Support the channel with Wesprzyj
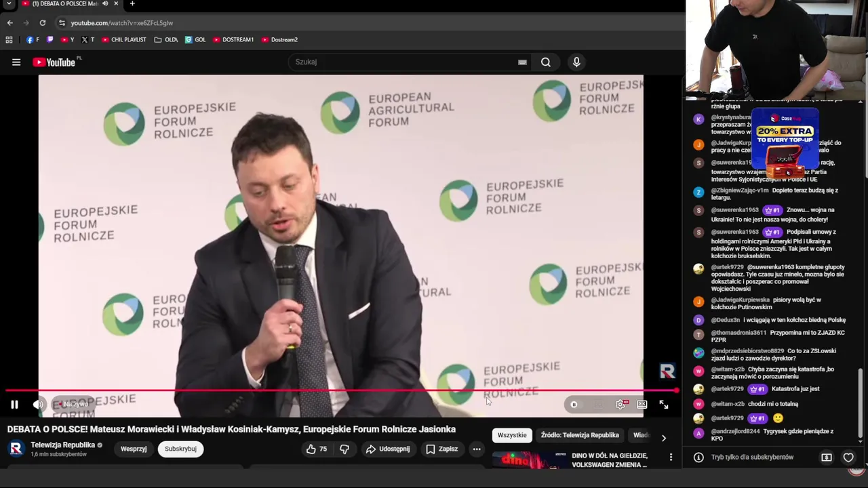Image resolution: width=868 pixels, height=488 pixels. (x=134, y=449)
